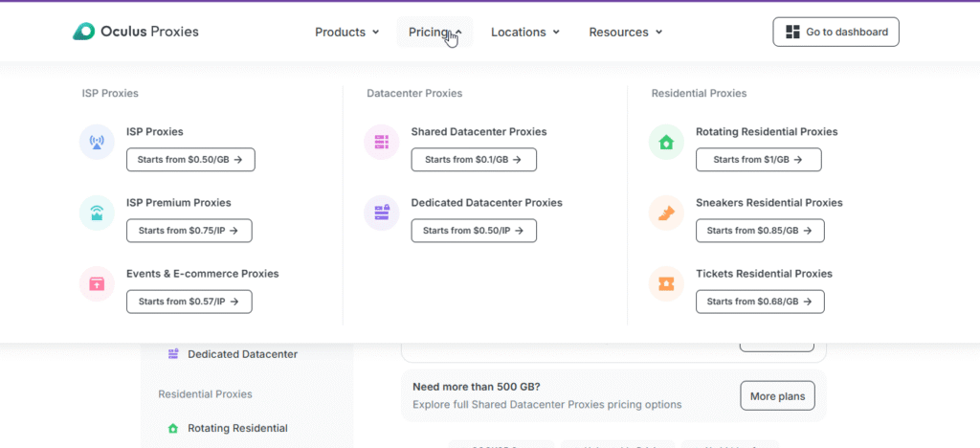Open Shared Datacenter Proxies entry
Image resolution: width=980 pixels, height=448 pixels.
pos(479,132)
